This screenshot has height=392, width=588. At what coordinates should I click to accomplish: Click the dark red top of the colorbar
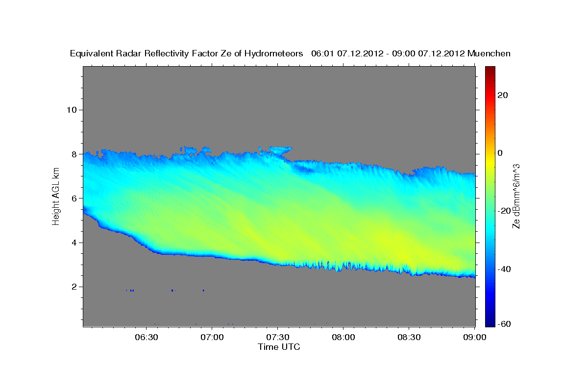(490, 71)
